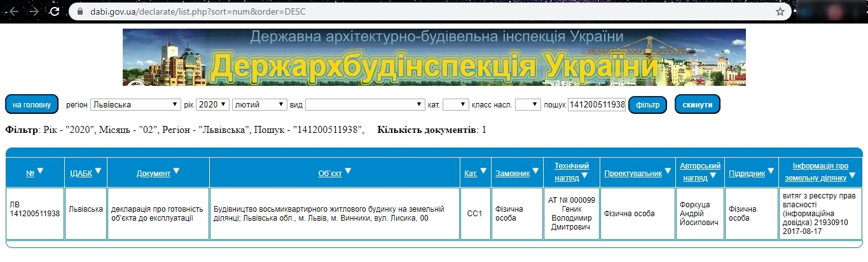Click the Кількість документів: 1 text
Viewport: 868px width, 262px height.
pos(432,130)
